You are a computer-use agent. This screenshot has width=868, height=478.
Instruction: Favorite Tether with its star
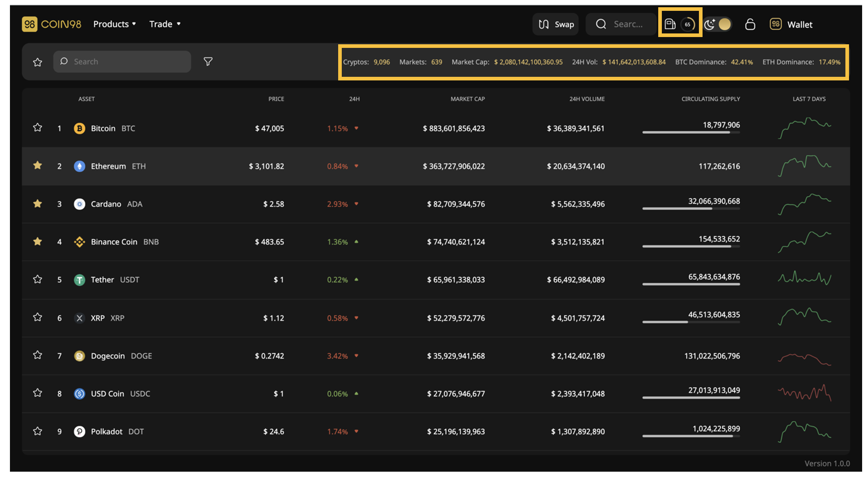click(x=38, y=280)
